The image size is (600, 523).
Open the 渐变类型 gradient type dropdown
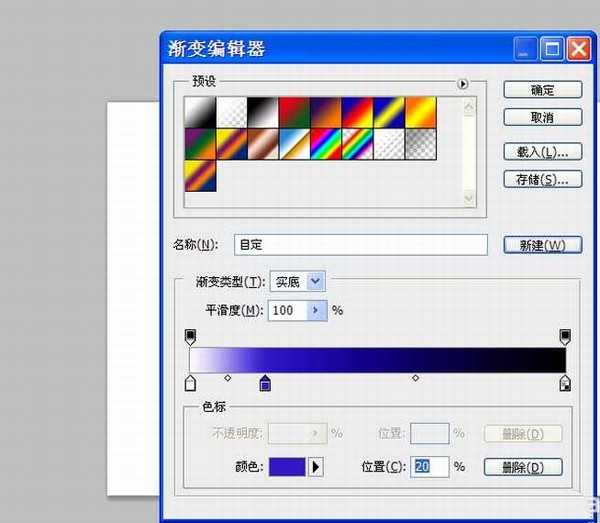[316, 282]
